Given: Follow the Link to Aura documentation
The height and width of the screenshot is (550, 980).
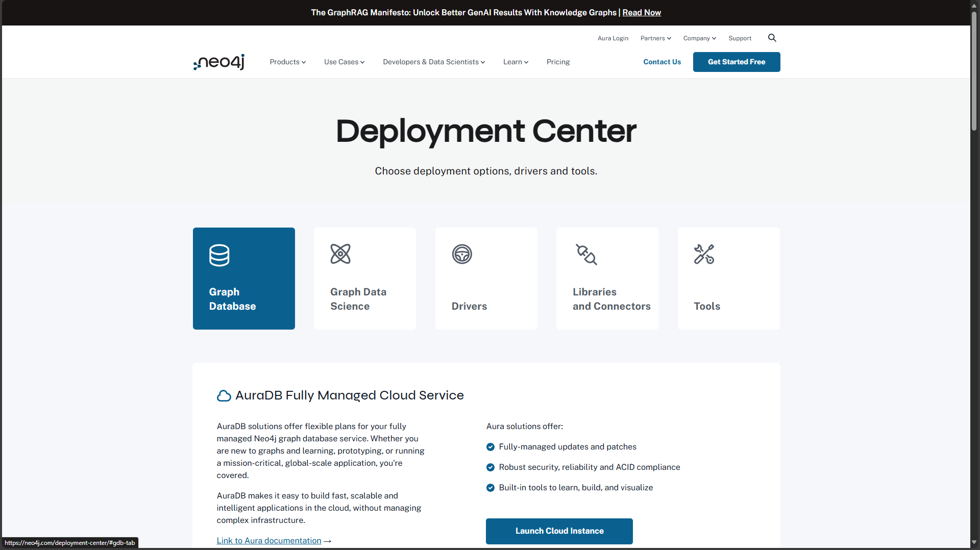Looking at the screenshot, I should [x=269, y=540].
